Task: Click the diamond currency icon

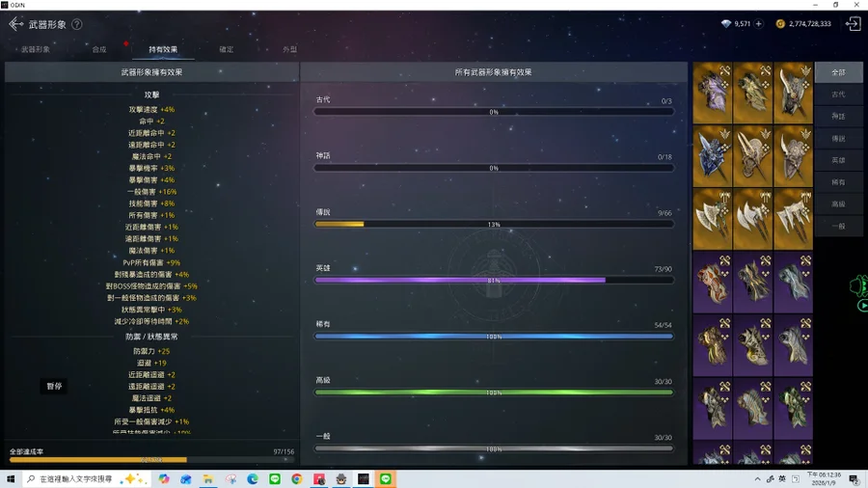Action: 726,24
